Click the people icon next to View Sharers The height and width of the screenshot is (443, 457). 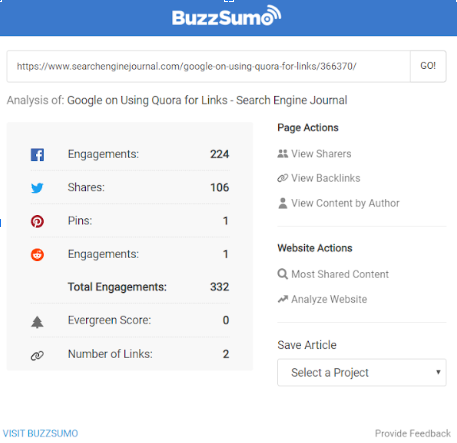(282, 154)
